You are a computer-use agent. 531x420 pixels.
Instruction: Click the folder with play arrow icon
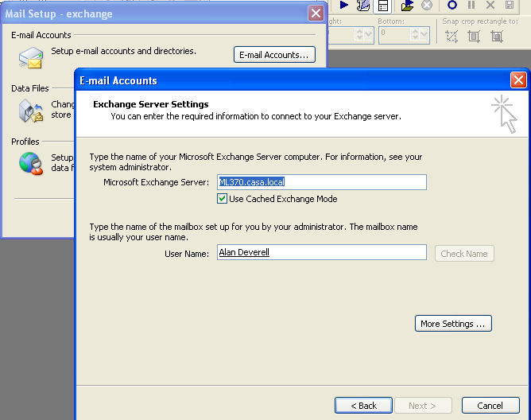pyautogui.click(x=408, y=6)
